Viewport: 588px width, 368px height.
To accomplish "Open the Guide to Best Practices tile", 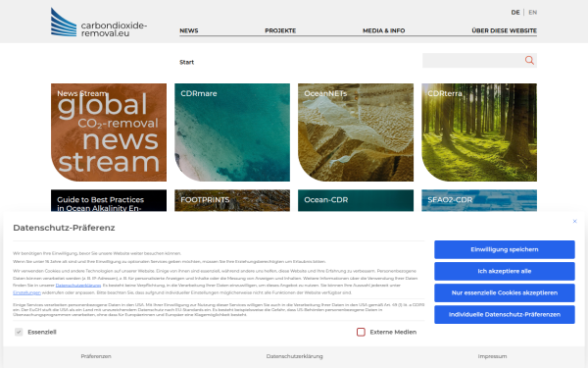I will coord(109,200).
